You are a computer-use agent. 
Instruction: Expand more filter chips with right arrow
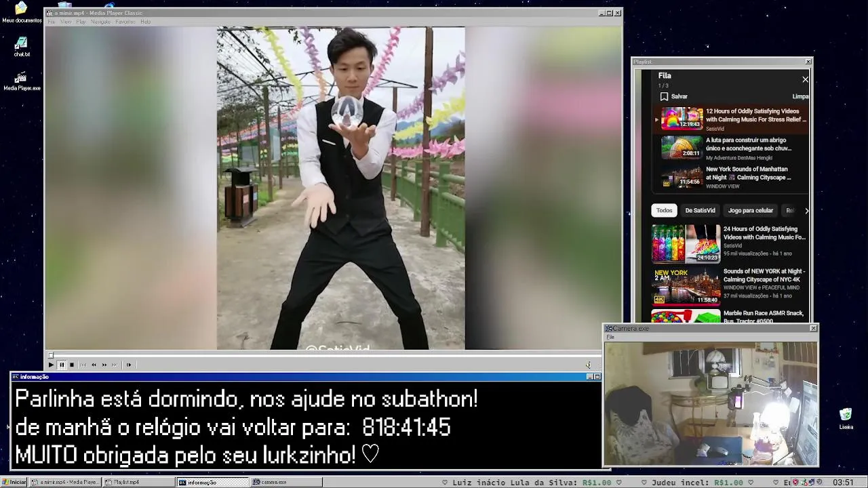pos(806,210)
